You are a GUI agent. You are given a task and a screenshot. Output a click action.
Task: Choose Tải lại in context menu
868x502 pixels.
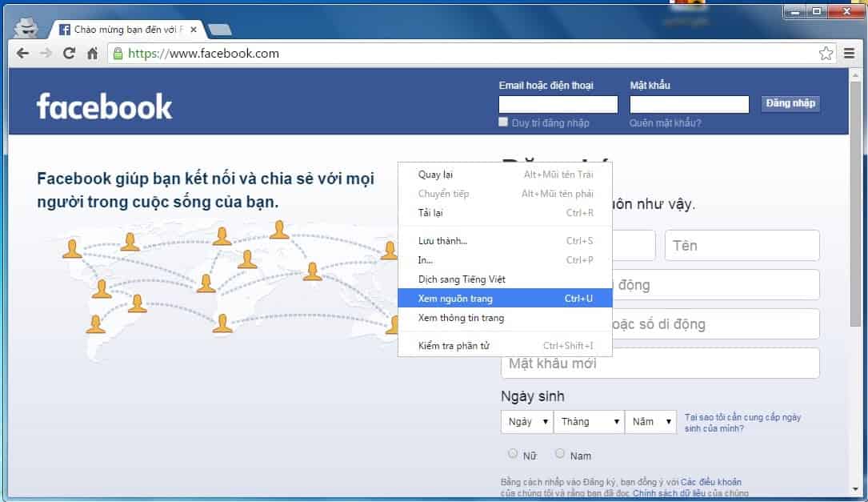(505, 213)
